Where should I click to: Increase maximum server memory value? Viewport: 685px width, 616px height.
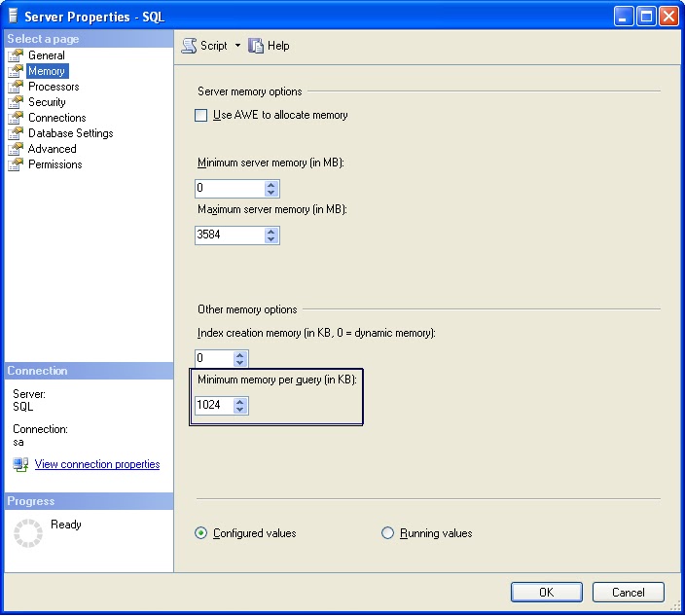pyautogui.click(x=271, y=232)
